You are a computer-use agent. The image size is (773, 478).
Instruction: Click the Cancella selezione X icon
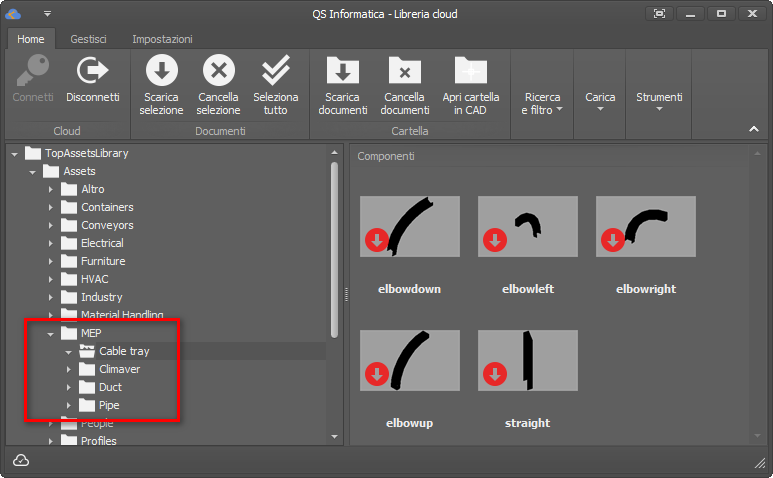[x=218, y=70]
